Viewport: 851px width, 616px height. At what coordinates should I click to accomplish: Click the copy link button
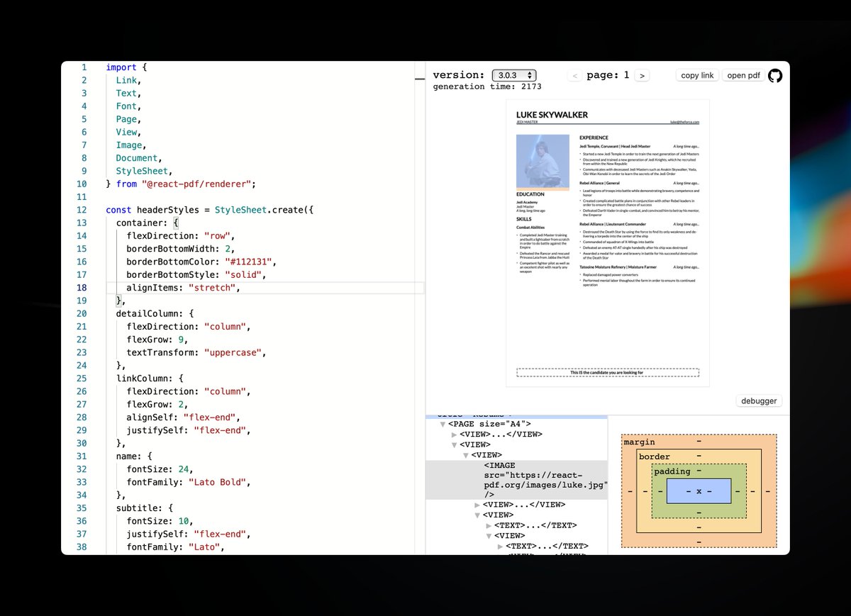[x=696, y=74]
